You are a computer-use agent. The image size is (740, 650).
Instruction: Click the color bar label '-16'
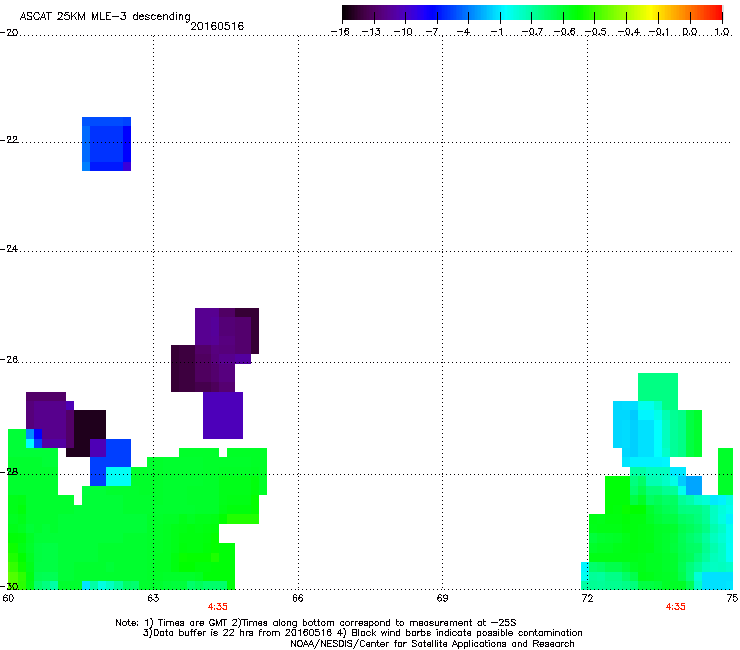(340, 32)
